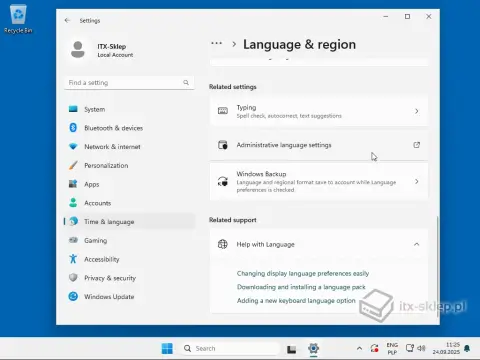This screenshot has height=360, width=480.
Task: Click the Network Wi-Fi icon in sidebar
Action: (73, 146)
